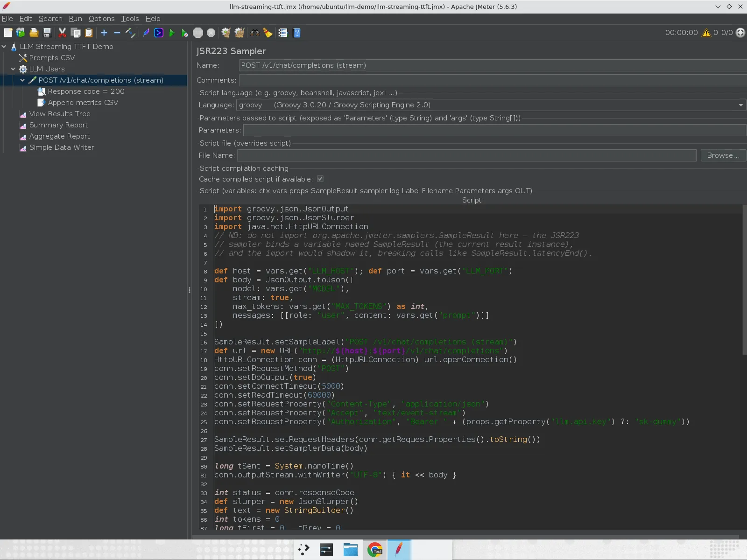The height and width of the screenshot is (560, 747).
Task: Collapse all tree nodes with minus icon
Action: [117, 33]
